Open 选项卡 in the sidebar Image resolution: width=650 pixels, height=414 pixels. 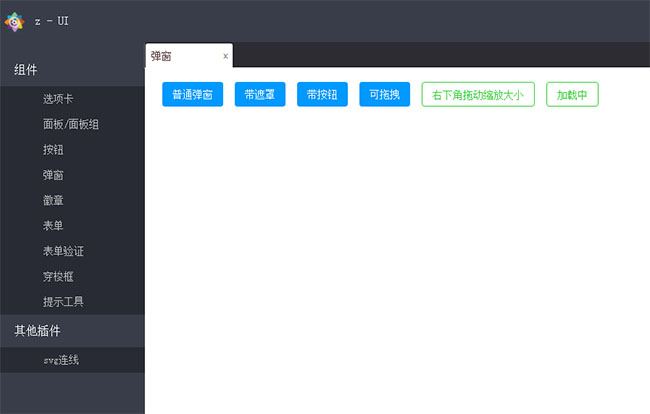[x=58, y=99]
